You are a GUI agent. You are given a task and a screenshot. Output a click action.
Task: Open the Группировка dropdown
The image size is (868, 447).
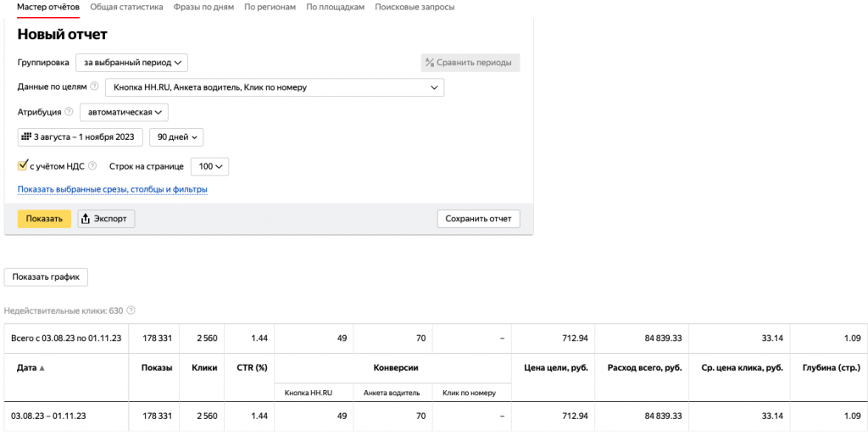click(131, 63)
